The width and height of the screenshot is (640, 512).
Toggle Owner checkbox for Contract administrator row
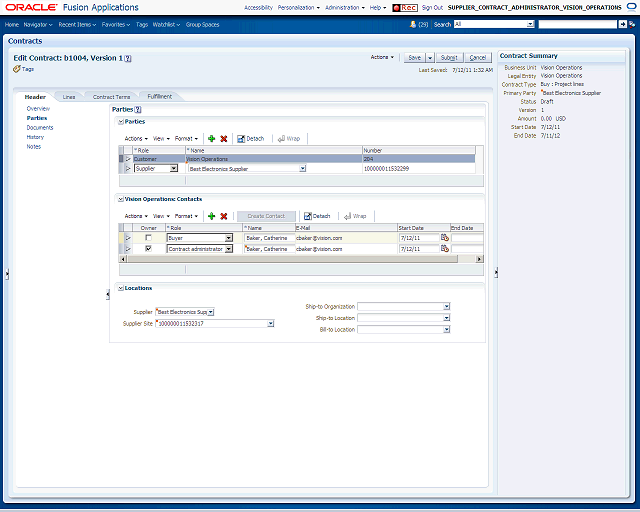[x=149, y=249]
